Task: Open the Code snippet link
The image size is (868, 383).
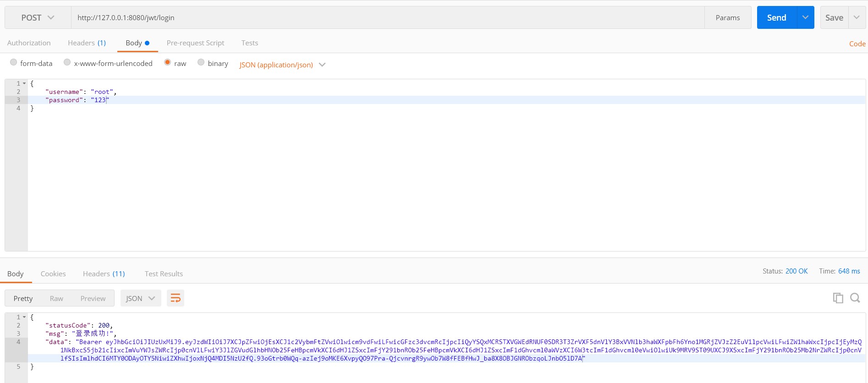Action: (x=857, y=44)
